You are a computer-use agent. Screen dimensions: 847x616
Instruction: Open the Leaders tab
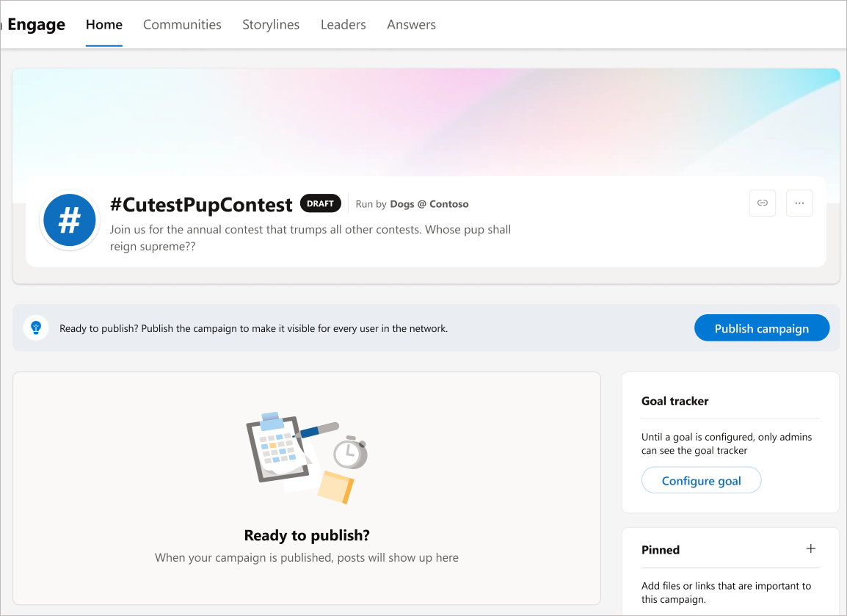pyautogui.click(x=343, y=24)
